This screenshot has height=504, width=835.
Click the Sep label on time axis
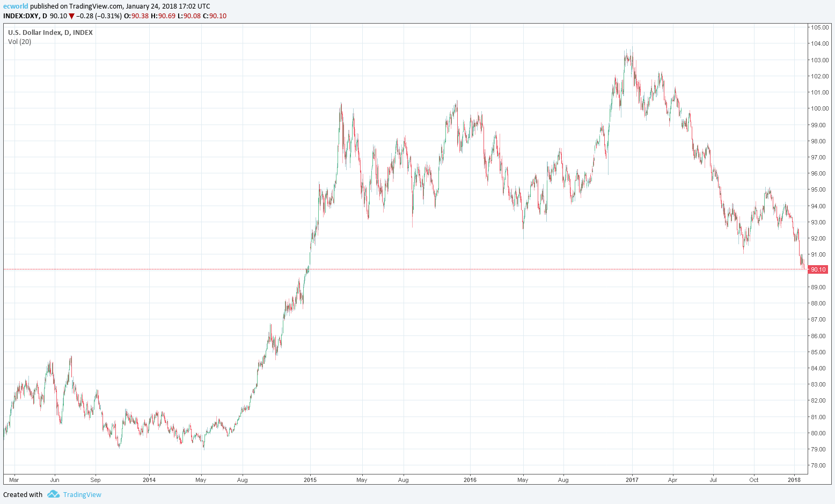(96, 480)
